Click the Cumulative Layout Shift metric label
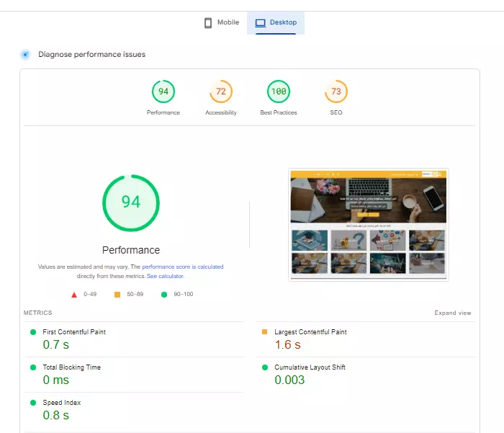 310,367
